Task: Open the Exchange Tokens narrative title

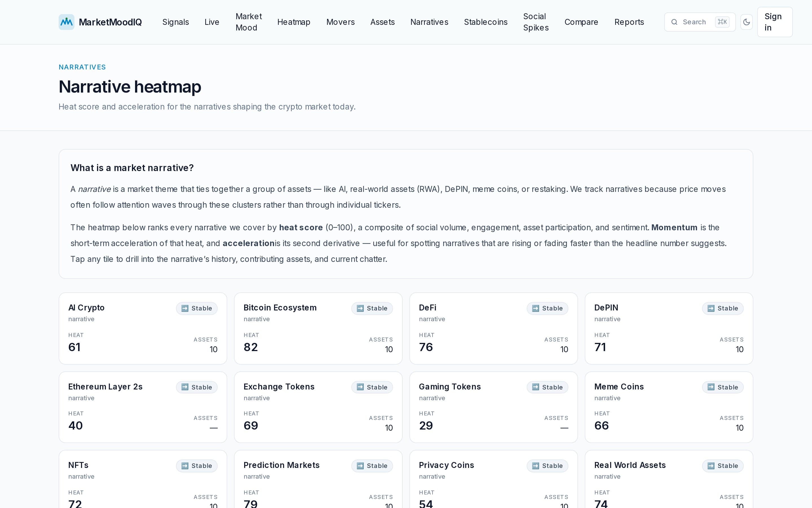Action: pyautogui.click(x=279, y=386)
